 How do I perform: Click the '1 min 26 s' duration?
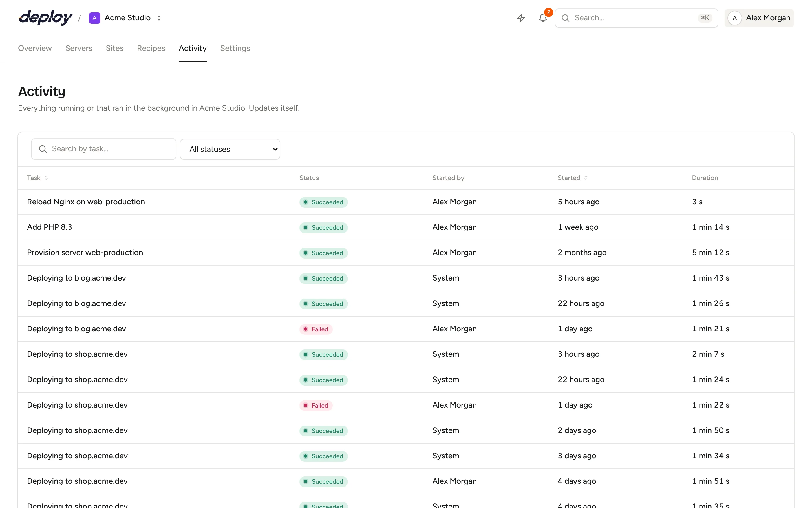711,303
